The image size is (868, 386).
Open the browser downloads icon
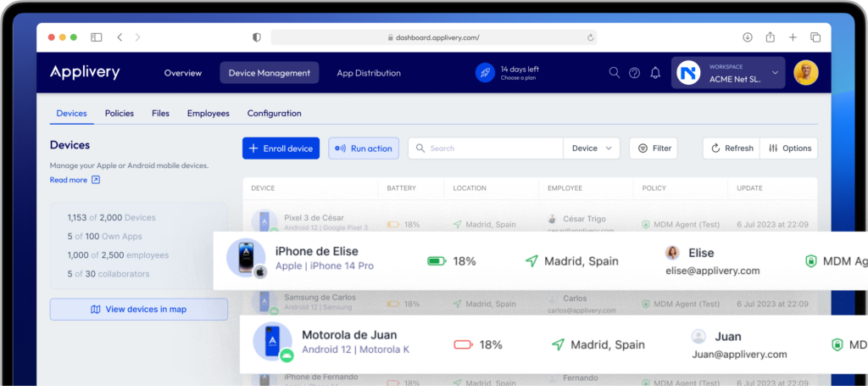click(x=748, y=37)
